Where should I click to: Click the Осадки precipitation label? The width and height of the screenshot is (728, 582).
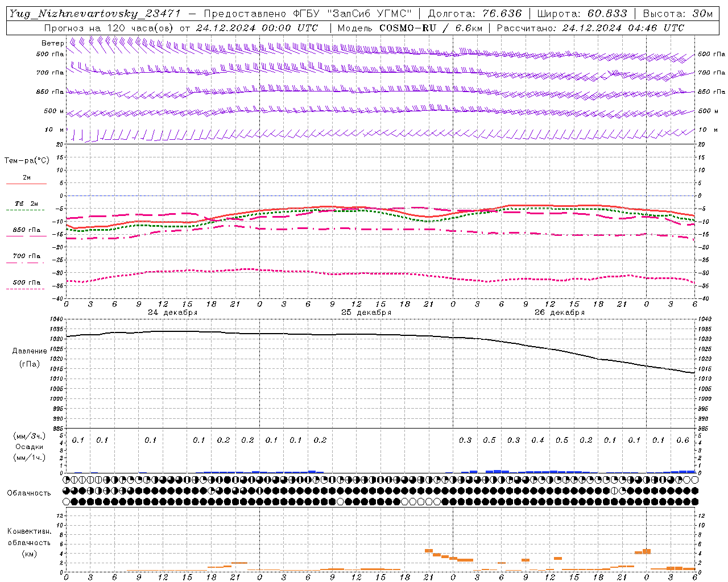click(30, 447)
